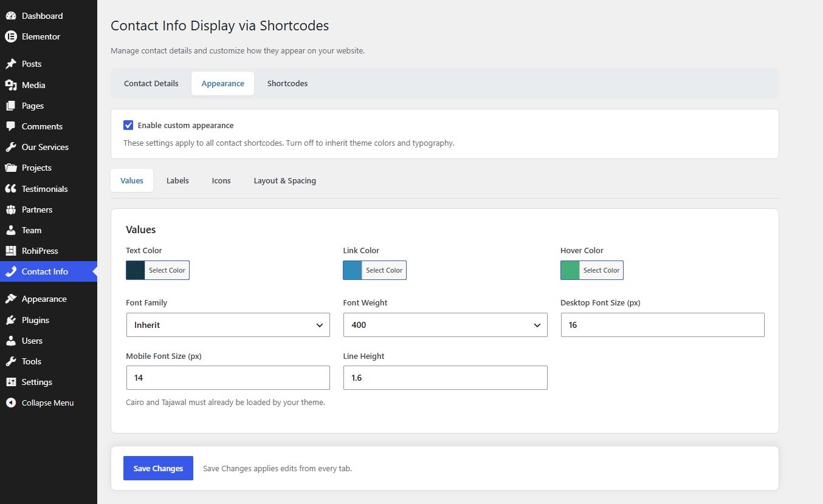Click Select Color for Link Color
This screenshot has width=823, height=504.
(x=384, y=270)
